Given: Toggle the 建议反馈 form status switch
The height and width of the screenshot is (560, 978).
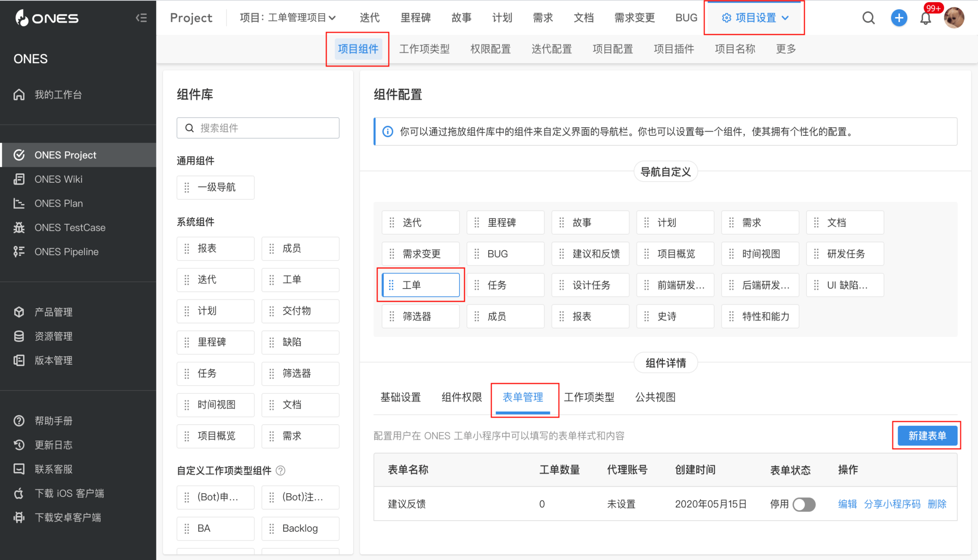Looking at the screenshot, I should (804, 505).
